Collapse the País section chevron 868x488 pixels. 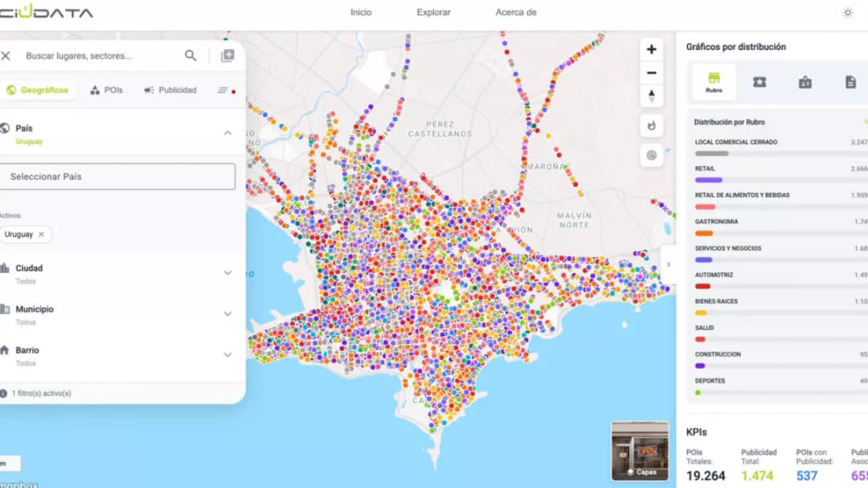tap(227, 133)
